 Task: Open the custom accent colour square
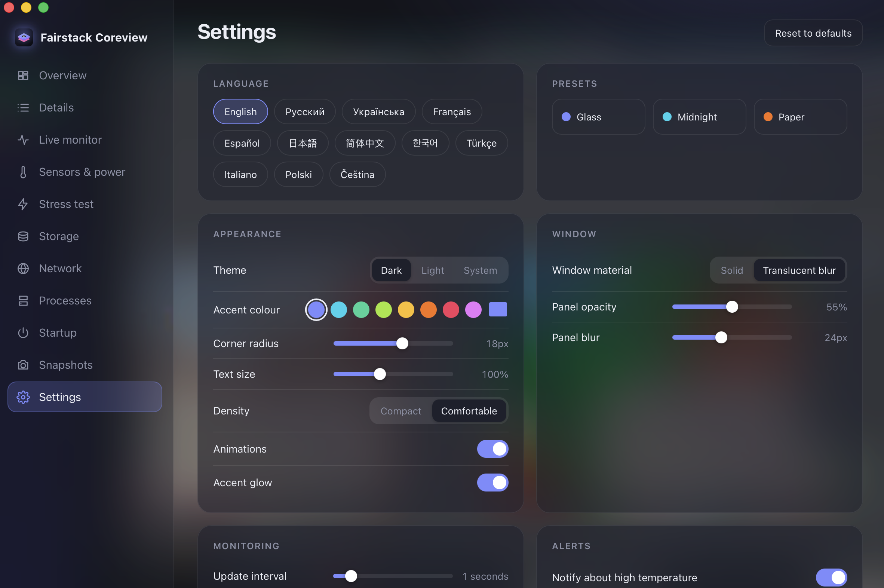pyautogui.click(x=498, y=310)
